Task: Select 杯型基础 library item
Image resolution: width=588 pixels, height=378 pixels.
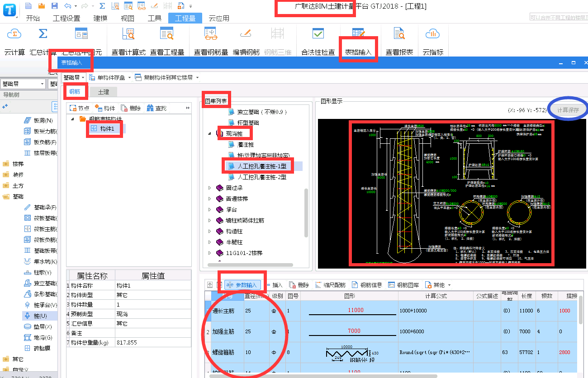Action: [248, 123]
